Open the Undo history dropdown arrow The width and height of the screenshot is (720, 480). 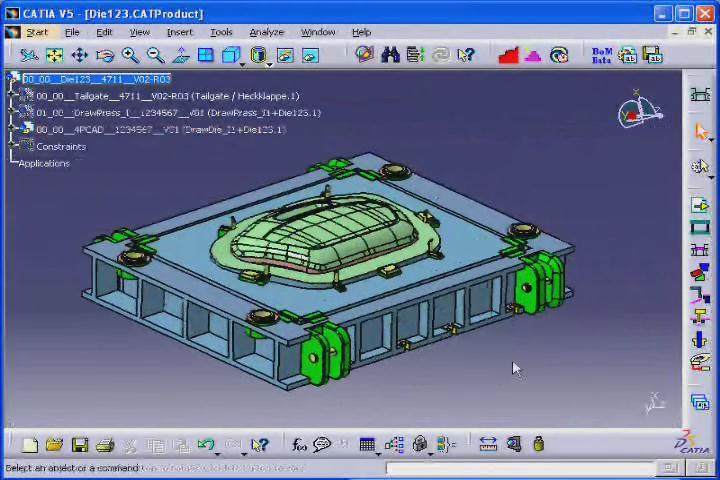click(x=218, y=454)
